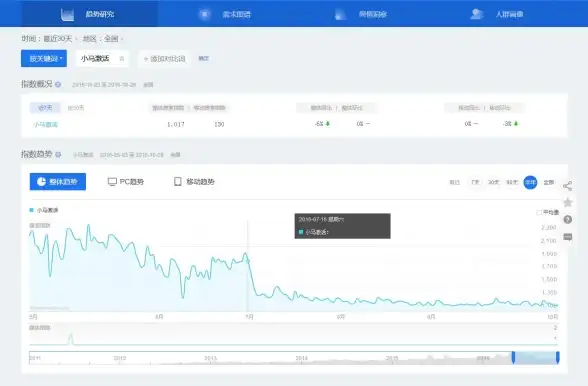Click the question mark help icon at right
This screenshot has width=588, height=386.
(568, 219)
